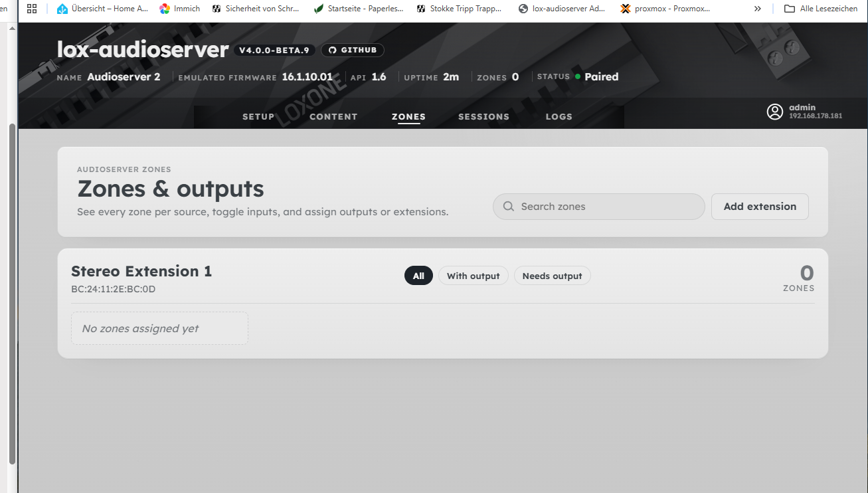Click the 'No zones assigned yet' placeholder

[x=159, y=328]
